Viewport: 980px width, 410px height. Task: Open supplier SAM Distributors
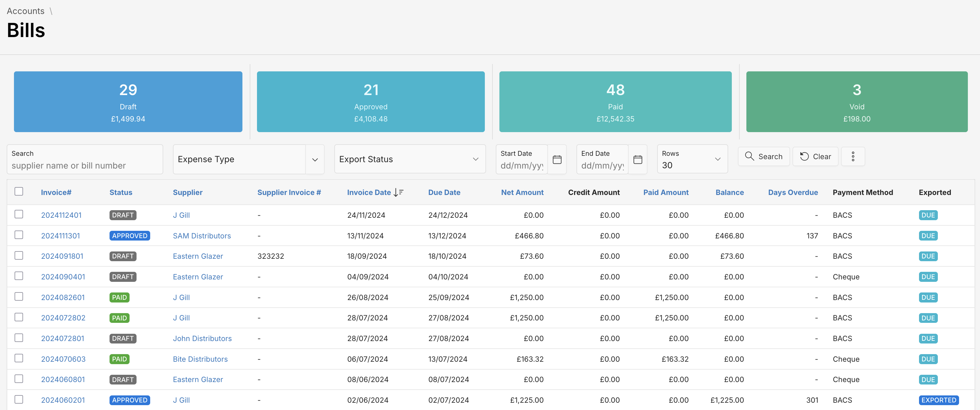[202, 236]
